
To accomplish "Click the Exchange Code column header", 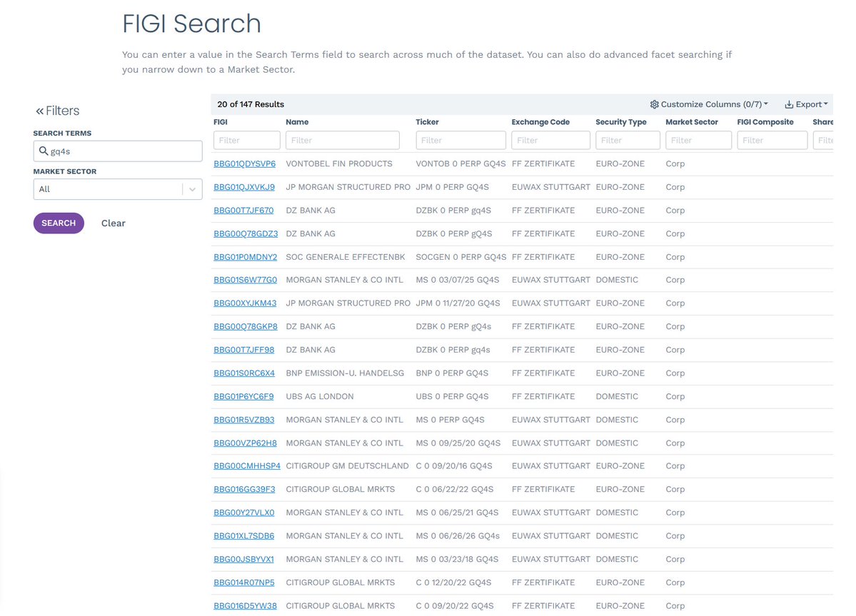I will tap(540, 122).
